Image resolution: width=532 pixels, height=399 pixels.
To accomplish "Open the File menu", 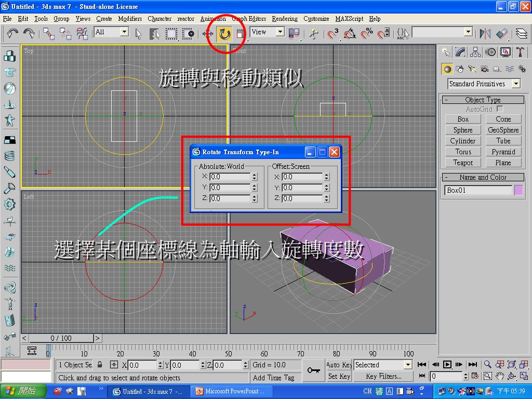I will 7,19.
